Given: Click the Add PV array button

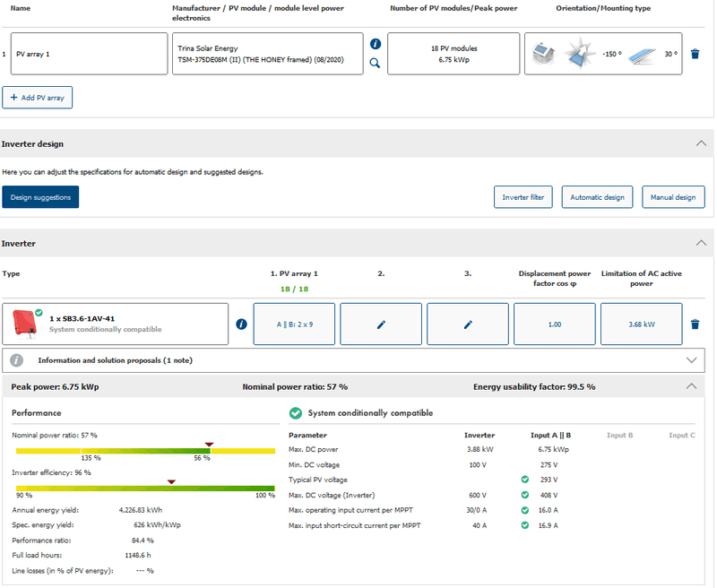Looking at the screenshot, I should click(x=38, y=97).
